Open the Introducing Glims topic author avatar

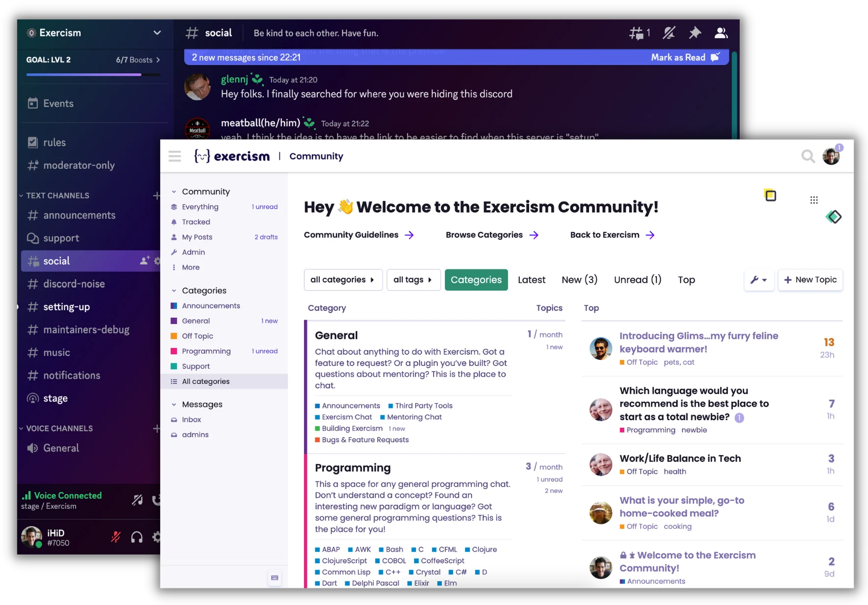click(x=600, y=349)
